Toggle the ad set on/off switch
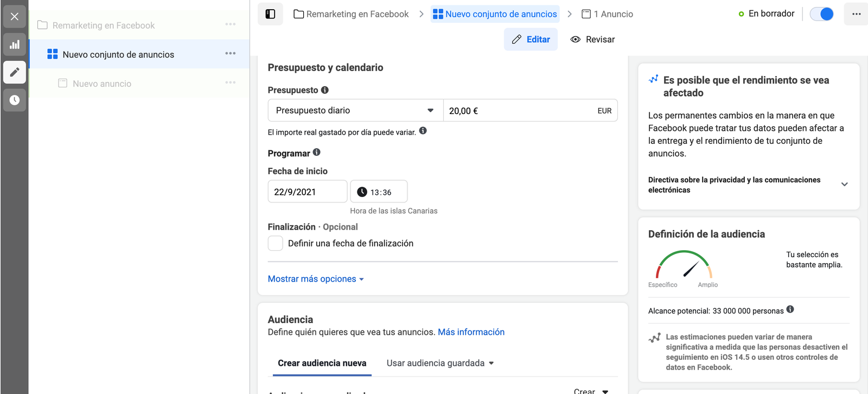This screenshot has width=868, height=394. pyautogui.click(x=821, y=14)
